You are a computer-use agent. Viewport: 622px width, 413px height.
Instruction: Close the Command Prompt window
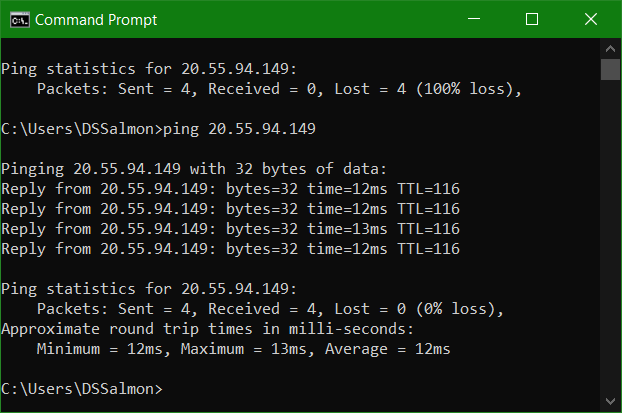(x=591, y=19)
